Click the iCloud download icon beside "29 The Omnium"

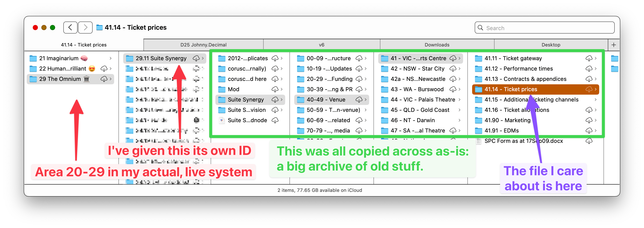104,79
